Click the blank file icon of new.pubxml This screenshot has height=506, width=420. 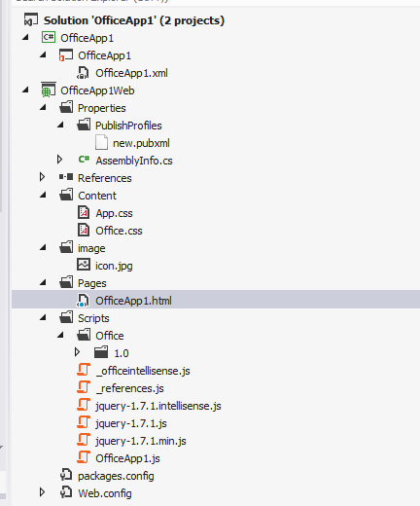point(101,143)
